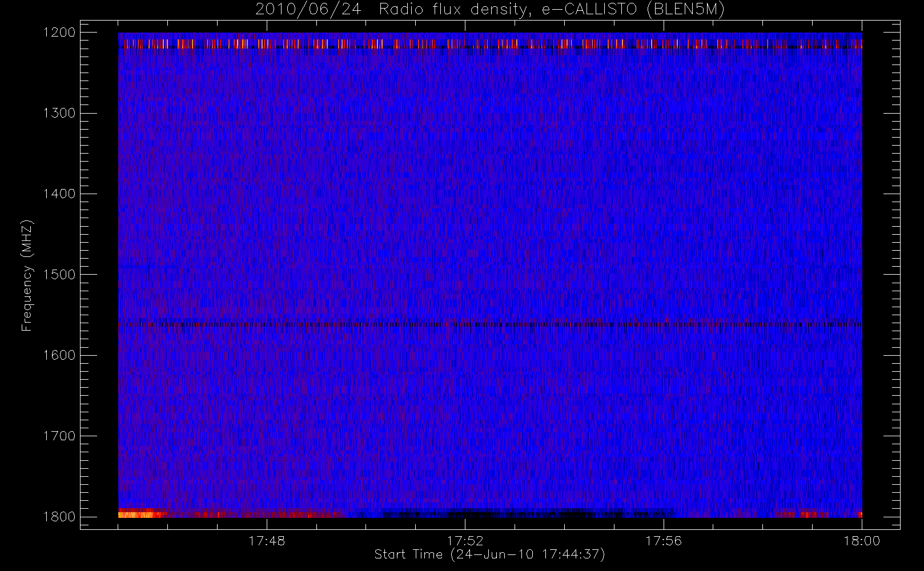This screenshot has height=571, width=924.
Task: Click the 17:56 time axis label
Action: 664,541
